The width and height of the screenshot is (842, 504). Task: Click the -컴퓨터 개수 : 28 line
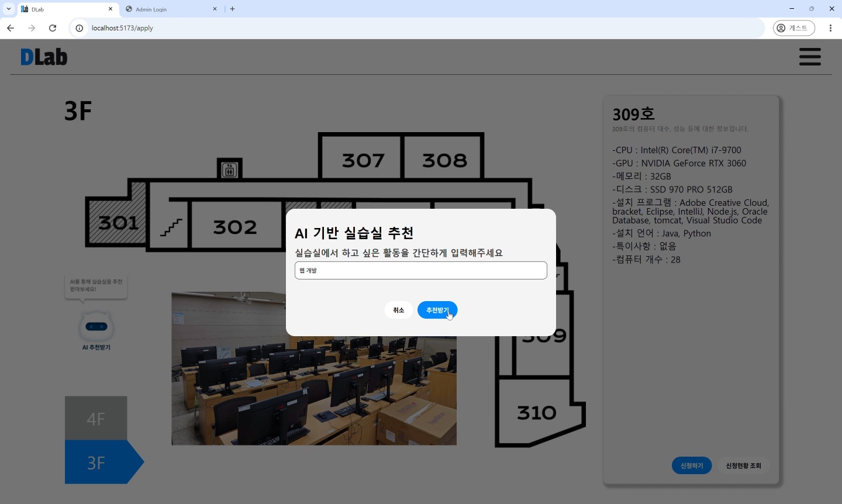[x=647, y=260]
